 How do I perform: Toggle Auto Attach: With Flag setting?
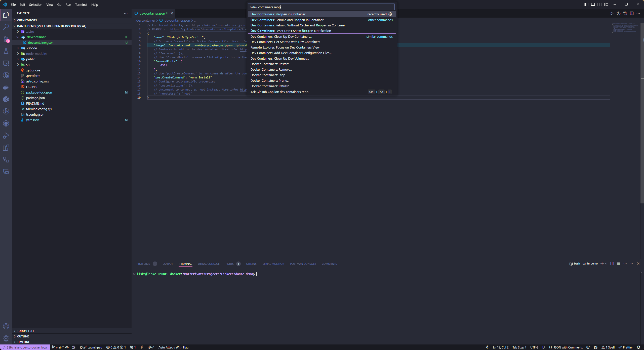tap(173, 347)
